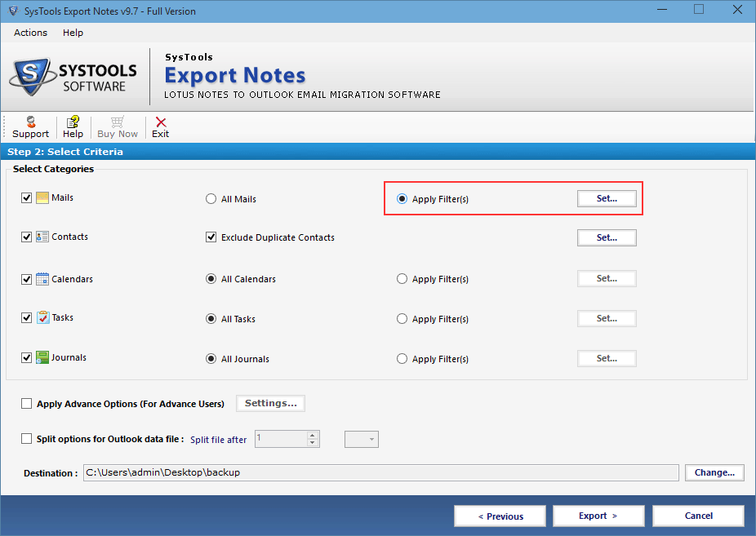Uncheck the Mails category checkbox
This screenshot has width=756, height=536.
pyautogui.click(x=27, y=198)
